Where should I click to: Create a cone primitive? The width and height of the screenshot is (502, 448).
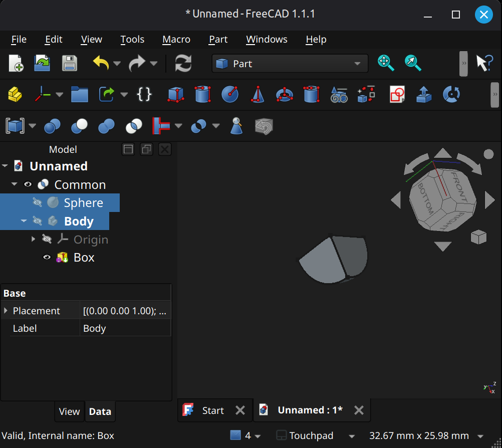click(x=258, y=95)
